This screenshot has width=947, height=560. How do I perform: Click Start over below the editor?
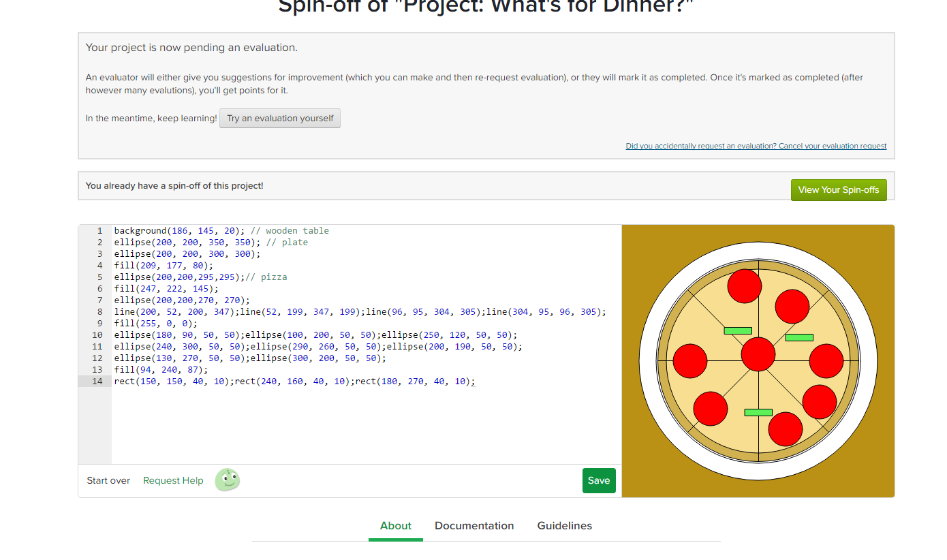pyautogui.click(x=108, y=480)
